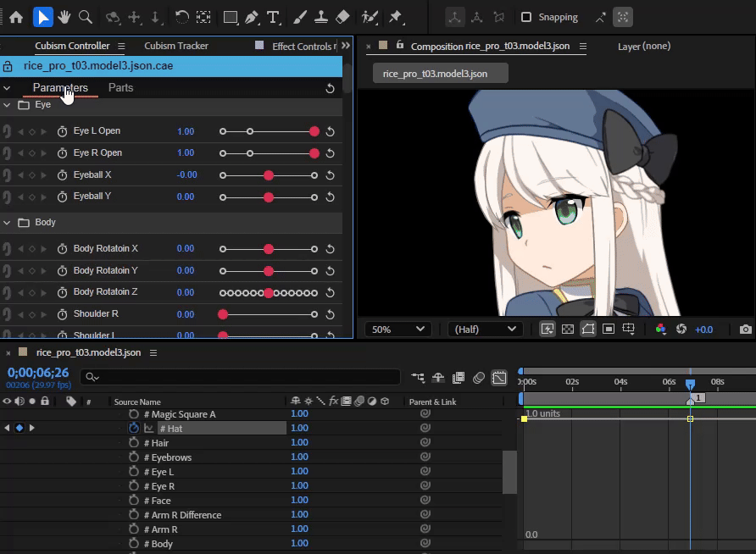Click the Shoulder R slider handle
Viewport: 756px width, 554px height.
coord(223,314)
